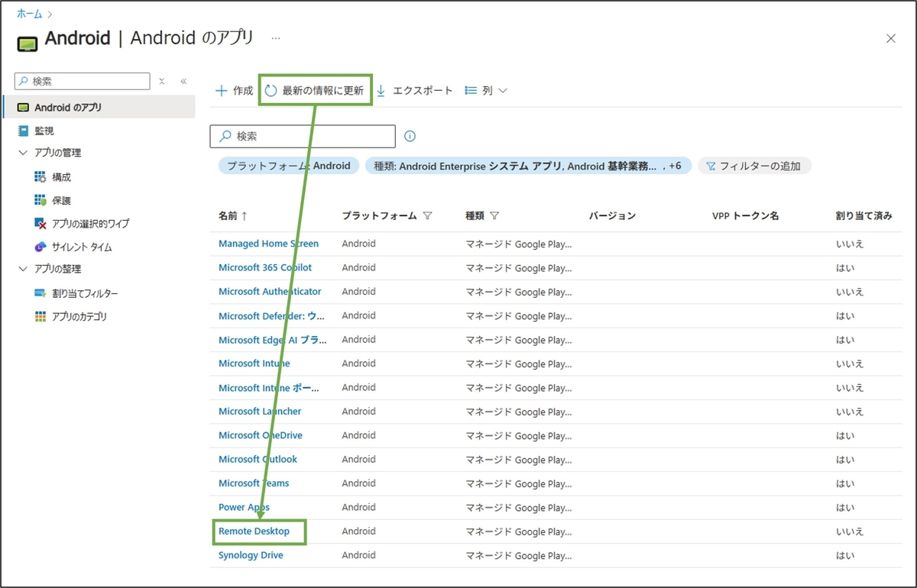Click the sidebar 検索 search field

[x=83, y=81]
